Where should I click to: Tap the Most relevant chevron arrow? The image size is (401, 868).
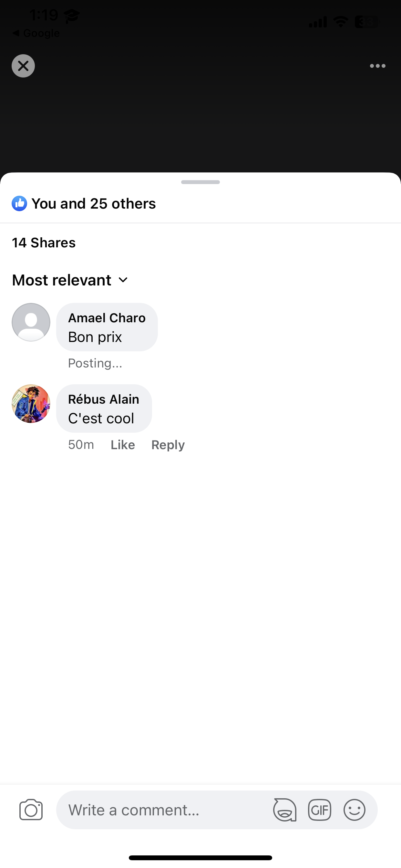point(123,280)
